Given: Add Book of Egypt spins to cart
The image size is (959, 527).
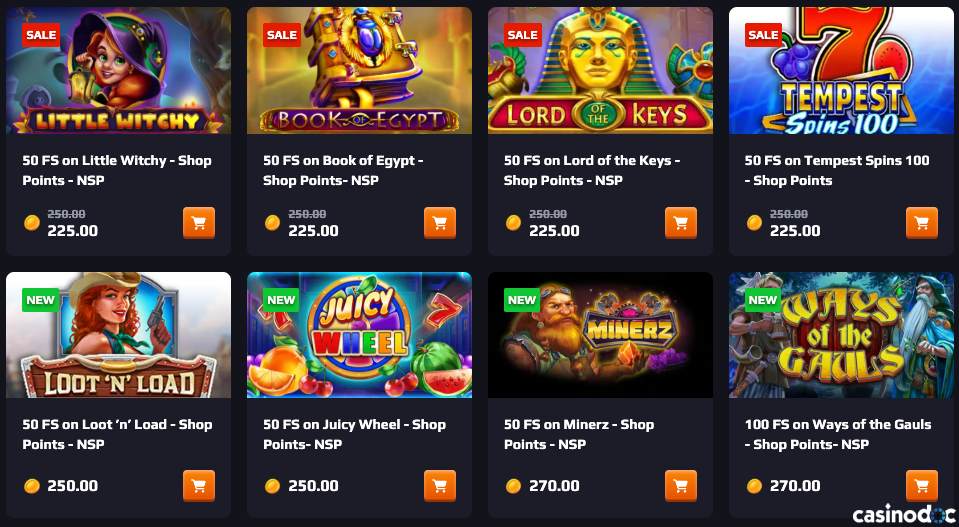Looking at the screenshot, I should coord(440,223).
